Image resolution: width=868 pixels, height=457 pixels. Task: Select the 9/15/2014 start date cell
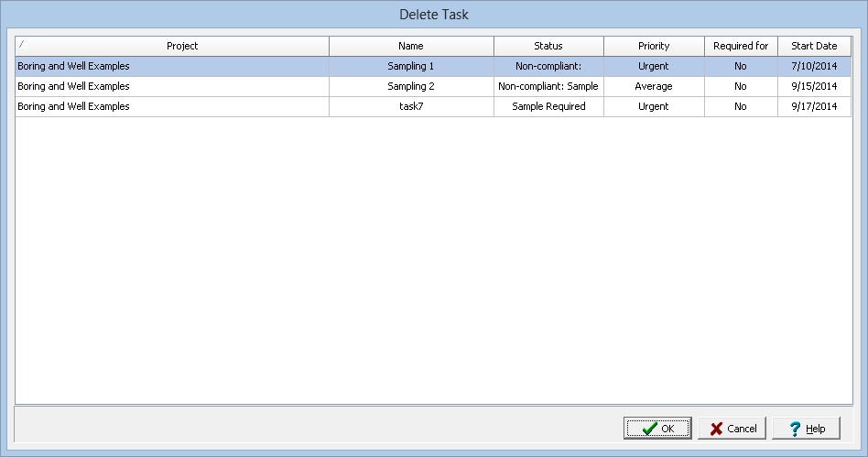tap(814, 86)
